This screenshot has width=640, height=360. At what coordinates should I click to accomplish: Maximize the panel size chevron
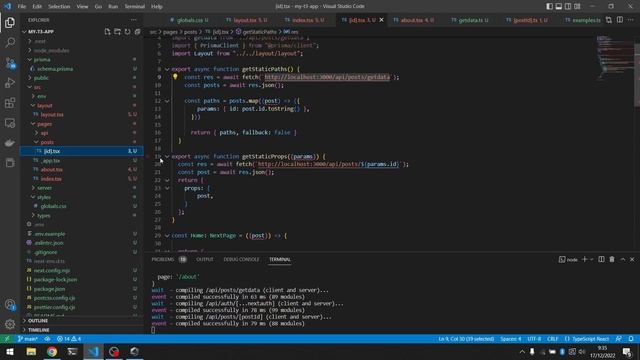point(622,259)
